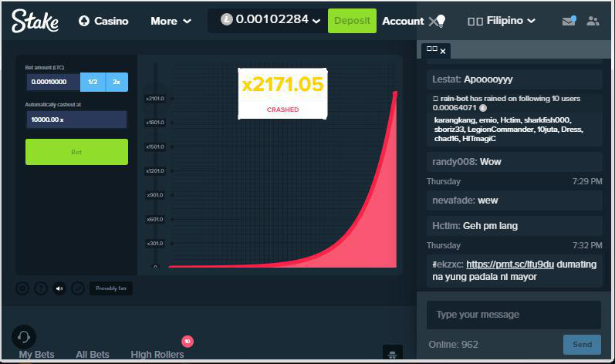Image resolution: width=615 pixels, height=364 pixels.
Task: Open the Account menu
Action: pos(403,21)
